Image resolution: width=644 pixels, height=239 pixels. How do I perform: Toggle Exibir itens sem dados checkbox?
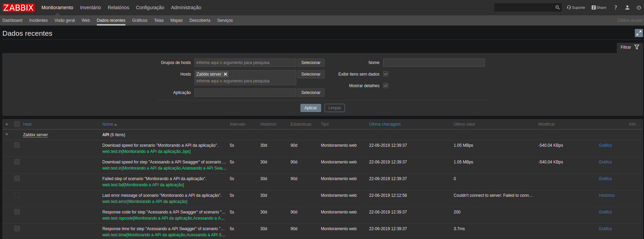[x=386, y=74]
